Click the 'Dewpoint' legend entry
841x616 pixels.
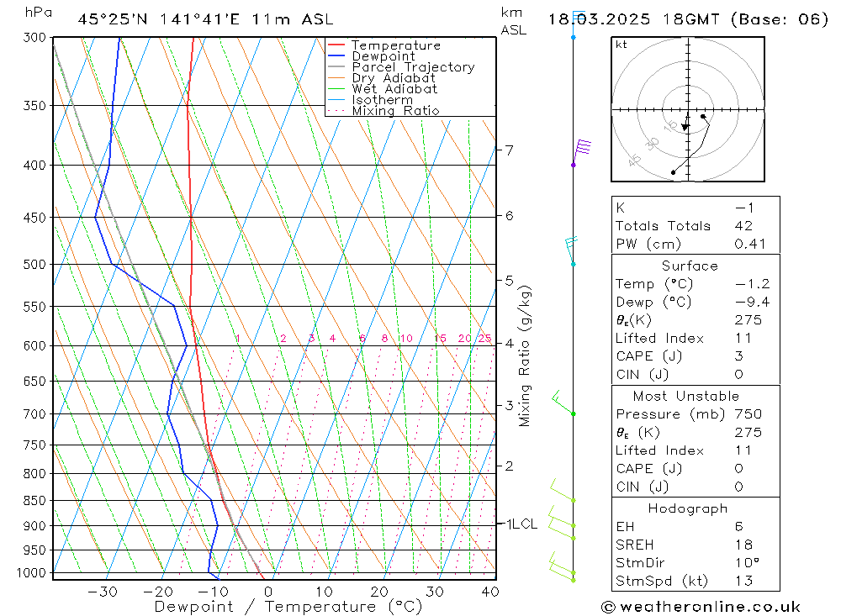(x=383, y=56)
